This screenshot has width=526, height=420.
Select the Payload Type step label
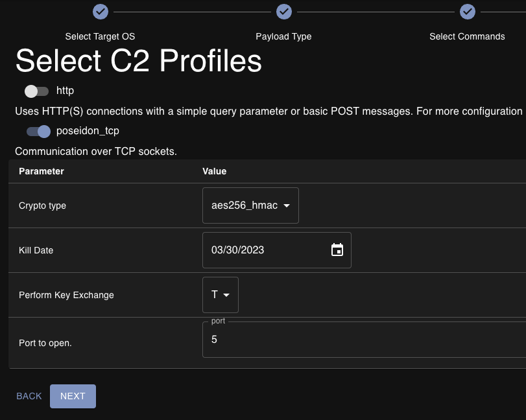(x=283, y=36)
